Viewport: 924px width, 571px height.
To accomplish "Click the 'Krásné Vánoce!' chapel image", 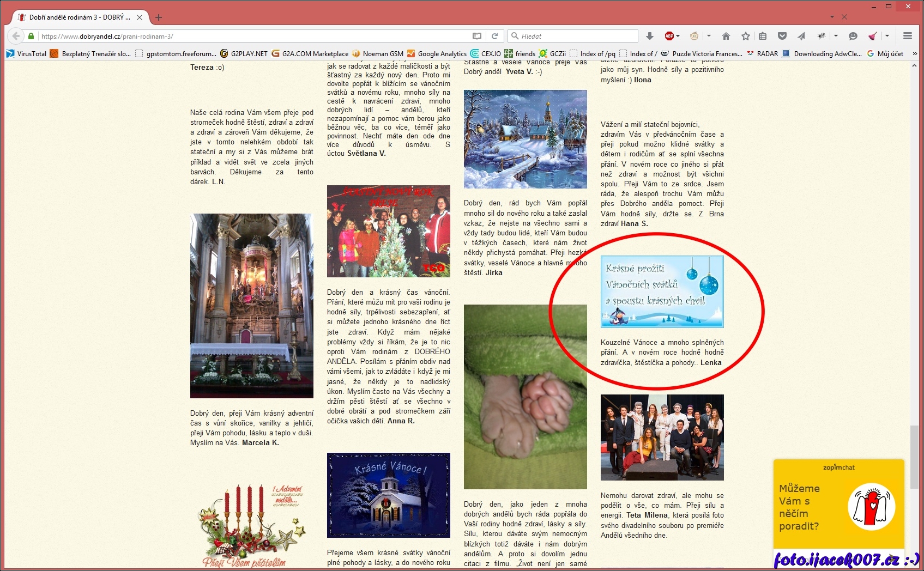I will click(x=388, y=495).
